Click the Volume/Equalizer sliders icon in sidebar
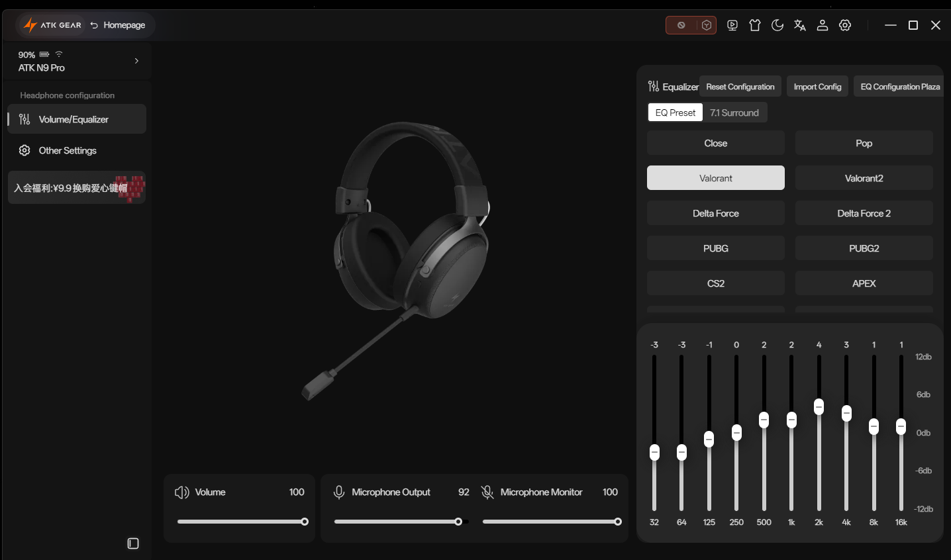The height and width of the screenshot is (560, 951). point(25,119)
